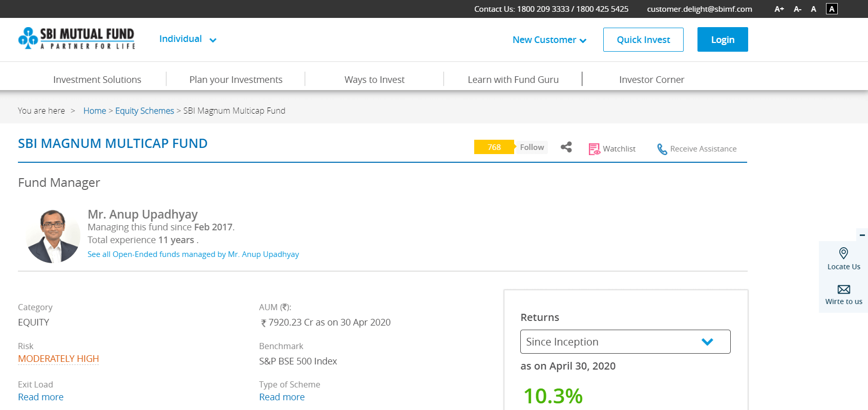The width and height of the screenshot is (868, 410).
Task: Click the Mr. Anup Upadhyay name
Action: tap(142, 214)
